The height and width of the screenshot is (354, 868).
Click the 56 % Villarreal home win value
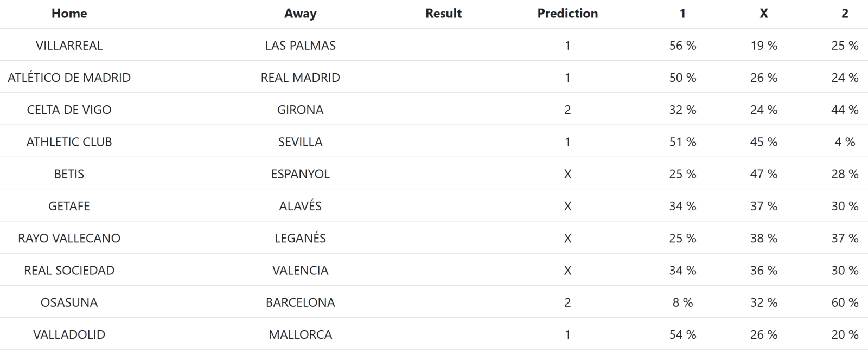click(682, 46)
